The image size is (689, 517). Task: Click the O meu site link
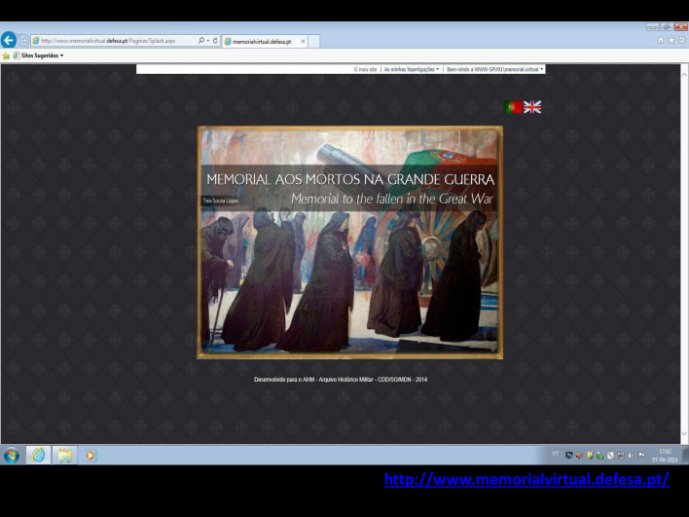click(x=365, y=69)
